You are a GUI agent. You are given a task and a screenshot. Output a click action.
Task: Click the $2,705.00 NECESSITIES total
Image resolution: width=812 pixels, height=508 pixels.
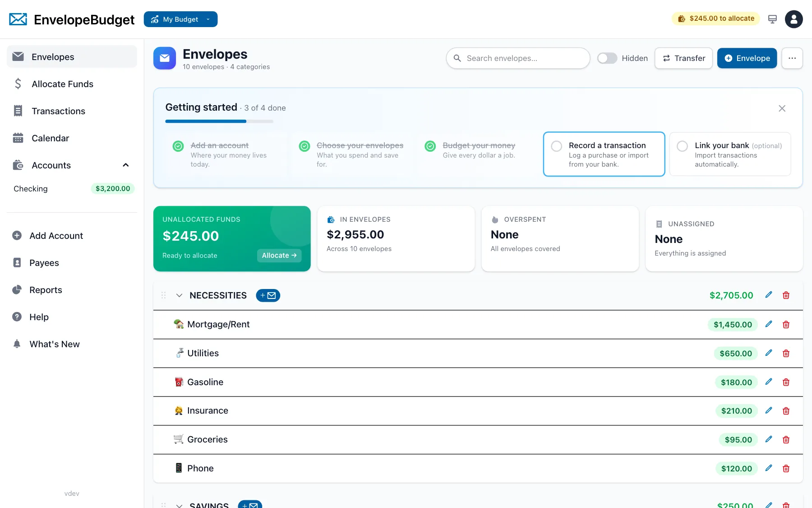tap(731, 295)
